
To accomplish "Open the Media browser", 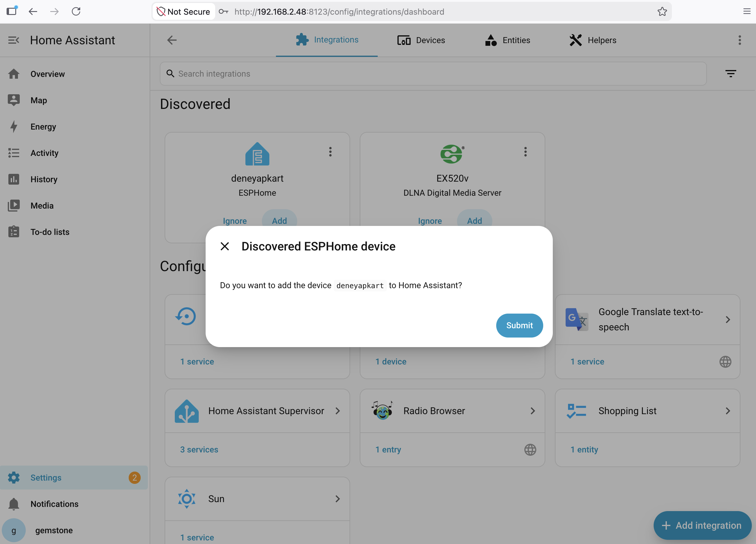I will pyautogui.click(x=74, y=206).
